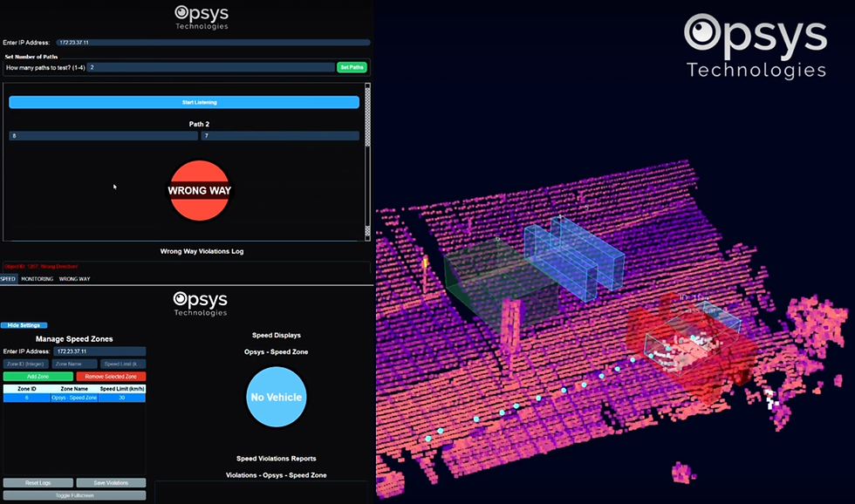Click 'Violations - Opsys - Speed Zone' heading
855x504 pixels.
pyautogui.click(x=277, y=475)
